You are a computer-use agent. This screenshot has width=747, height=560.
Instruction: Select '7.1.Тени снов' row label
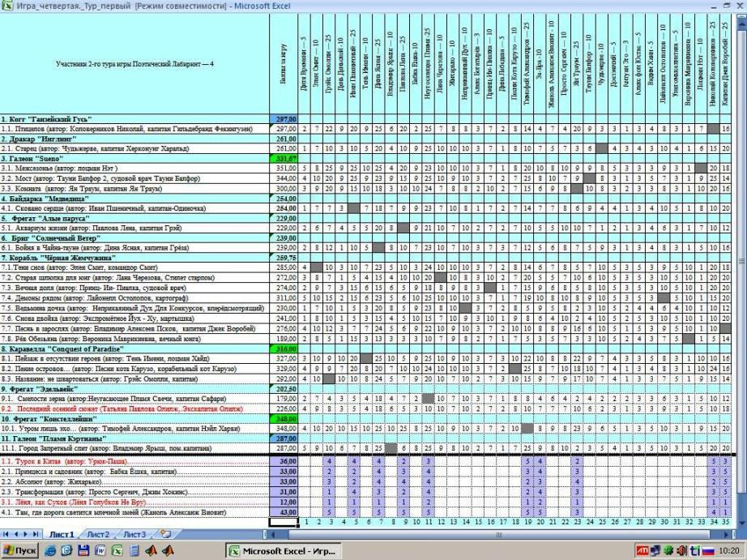[x=134, y=267]
